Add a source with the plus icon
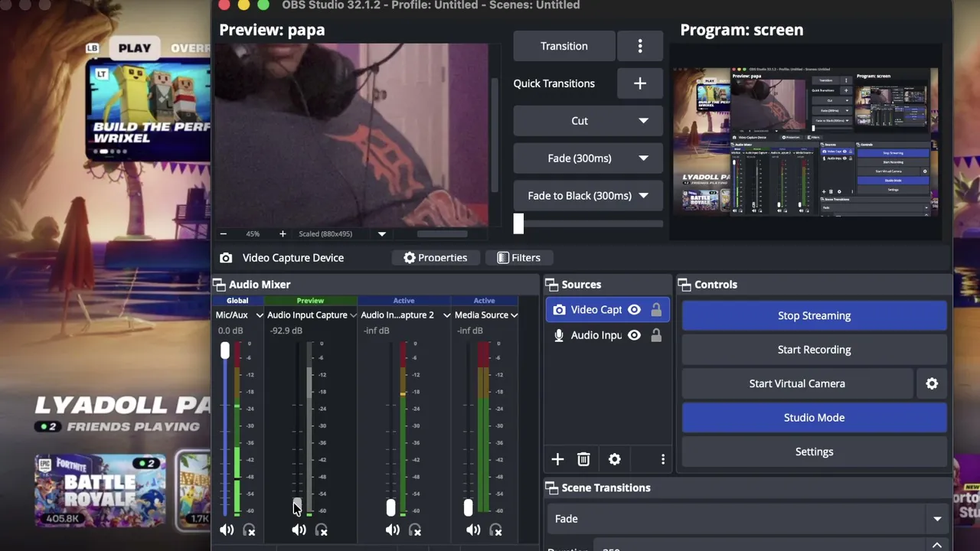The image size is (980, 551). point(557,459)
